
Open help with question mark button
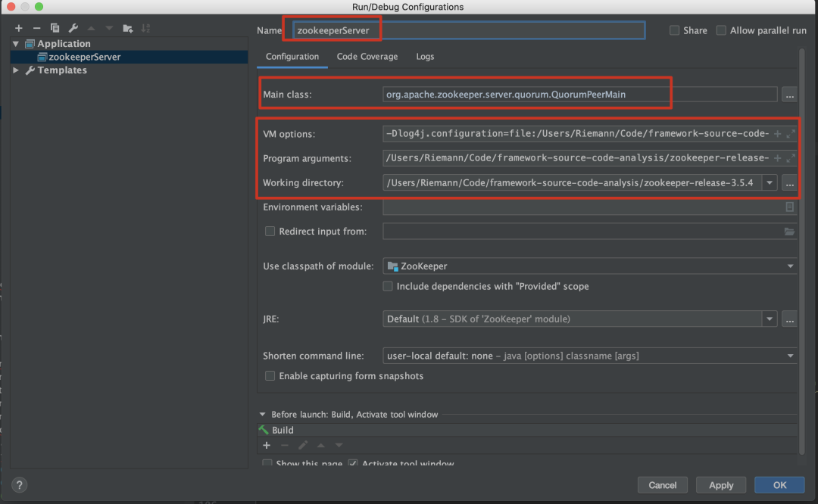[x=19, y=485]
